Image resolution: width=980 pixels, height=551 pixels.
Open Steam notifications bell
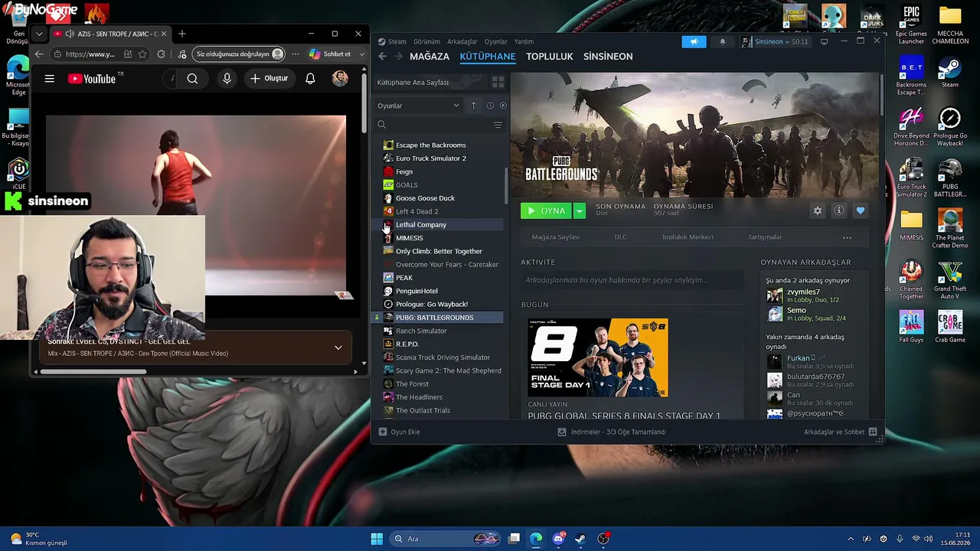(x=722, y=41)
